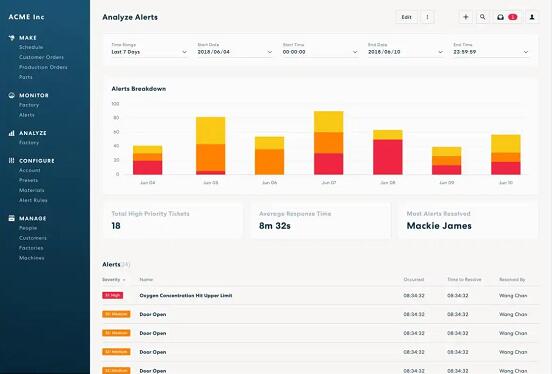Open Alerts under MONITOR
The image size is (552, 374).
coord(27,115)
